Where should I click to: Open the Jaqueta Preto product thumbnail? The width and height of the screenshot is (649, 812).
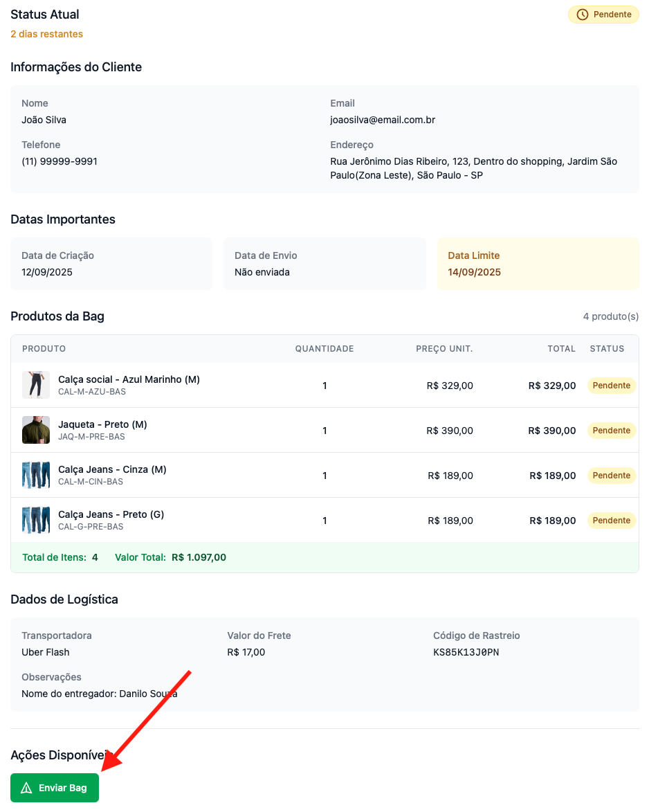[x=36, y=430]
